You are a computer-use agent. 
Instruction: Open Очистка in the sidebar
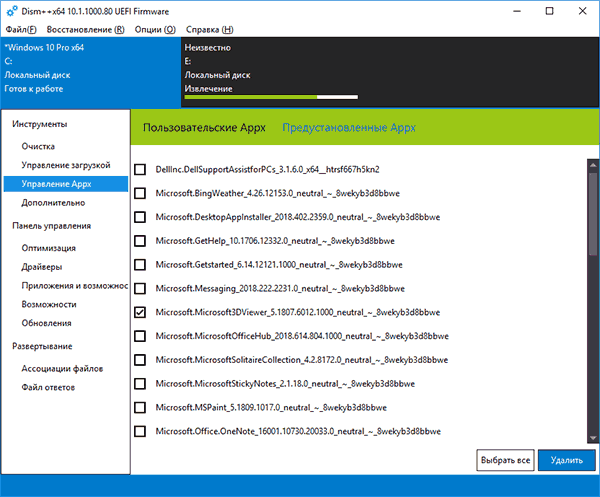(x=38, y=146)
